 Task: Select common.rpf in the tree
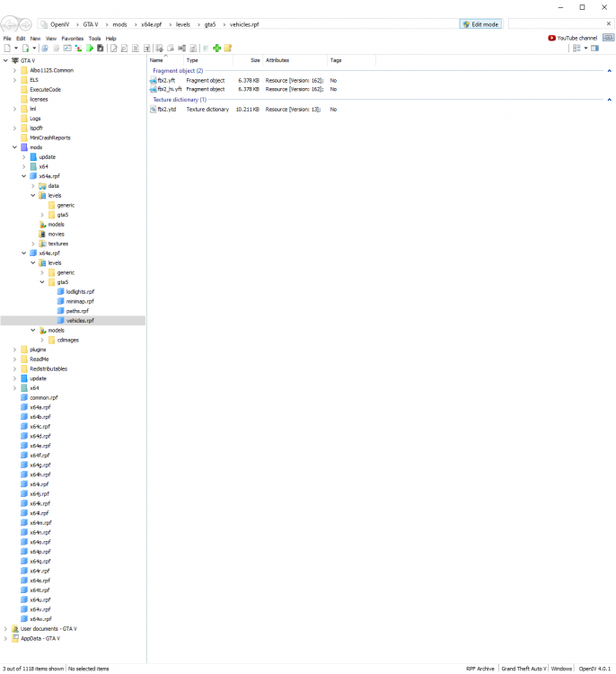43,397
